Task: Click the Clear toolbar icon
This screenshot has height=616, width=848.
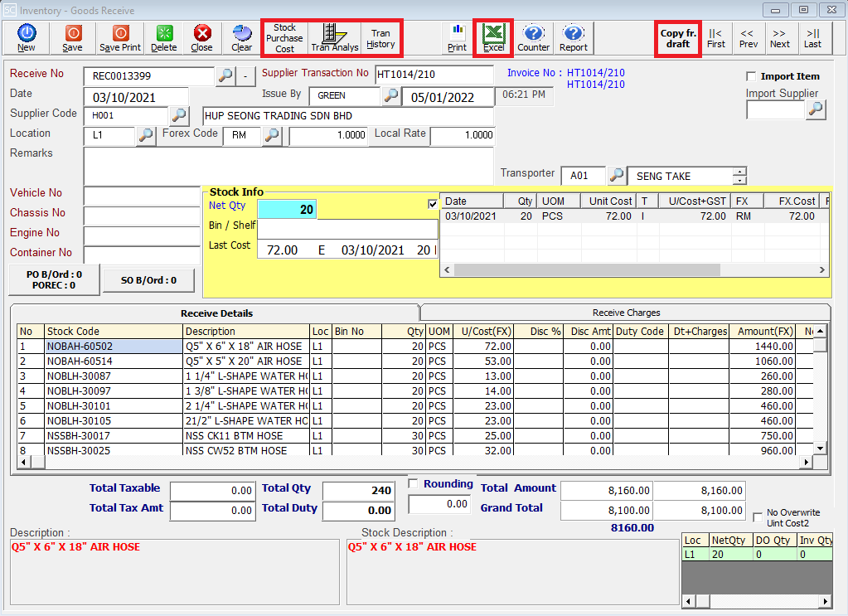Action: pyautogui.click(x=242, y=38)
